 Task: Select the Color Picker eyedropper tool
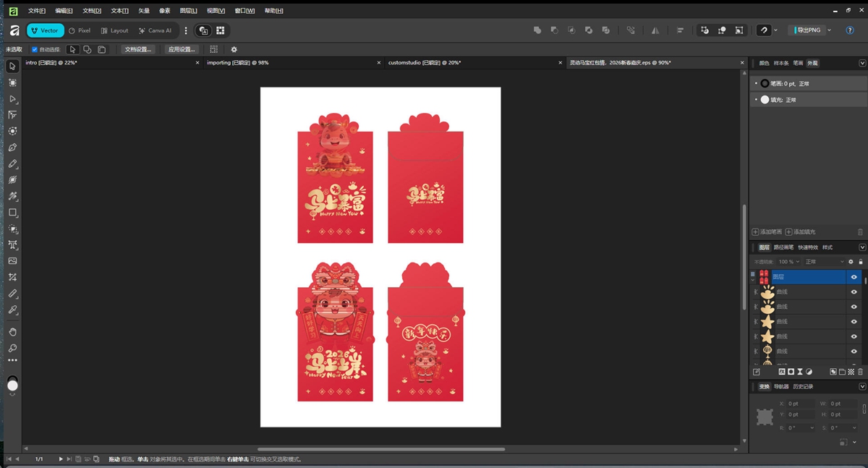(12, 310)
